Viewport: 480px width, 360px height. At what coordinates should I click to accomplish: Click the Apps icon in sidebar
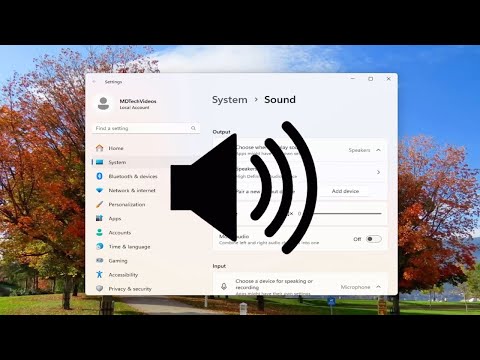point(99,218)
